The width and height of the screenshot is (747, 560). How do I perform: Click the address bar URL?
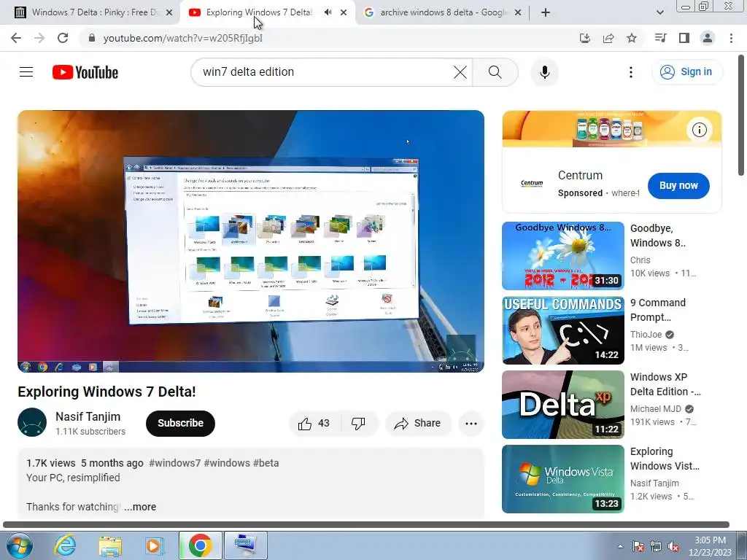[183, 38]
